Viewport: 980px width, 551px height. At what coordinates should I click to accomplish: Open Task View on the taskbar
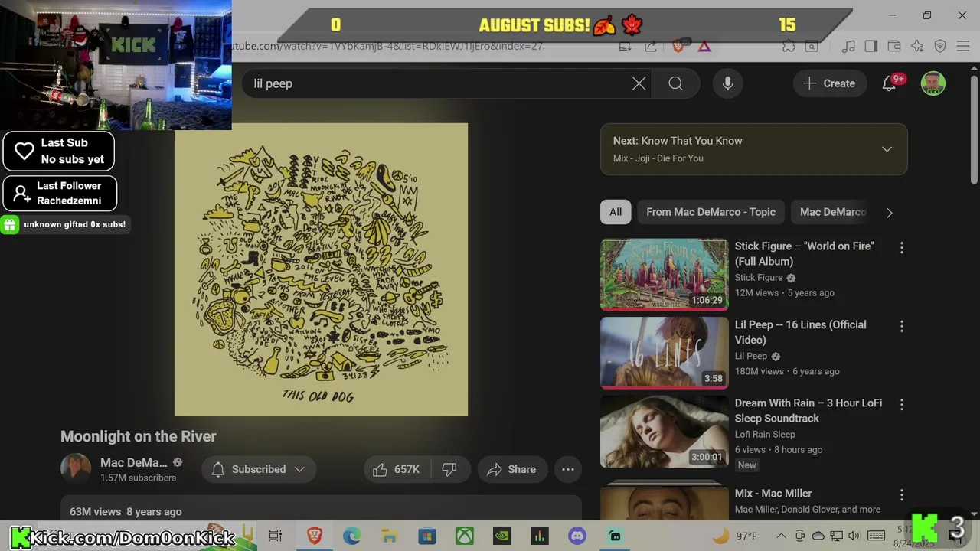click(x=276, y=536)
